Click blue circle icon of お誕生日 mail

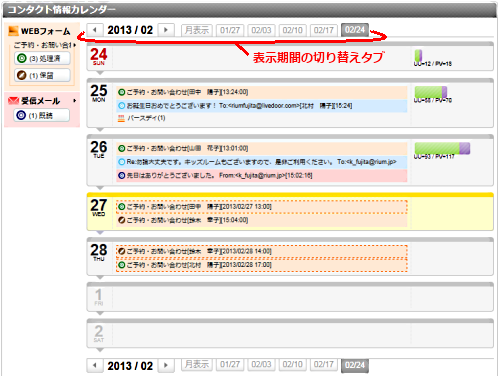(122, 106)
